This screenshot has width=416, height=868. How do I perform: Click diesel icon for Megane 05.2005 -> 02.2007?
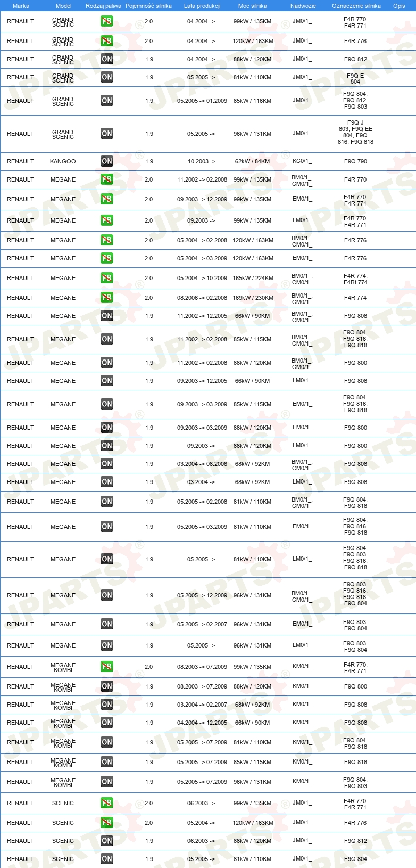tap(107, 624)
